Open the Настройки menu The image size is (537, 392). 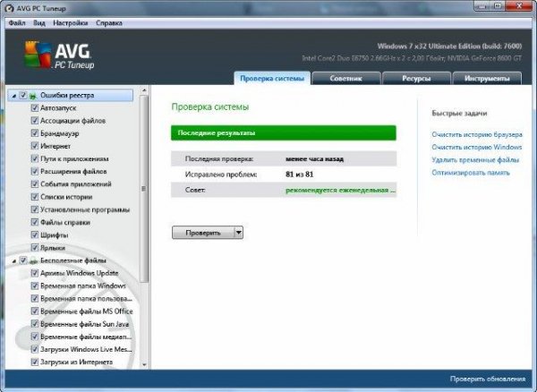click(70, 23)
